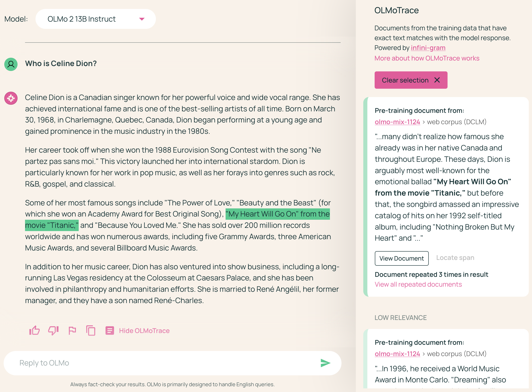The image size is (532, 392).
Task: Expand View all repeated documents
Action: point(418,284)
